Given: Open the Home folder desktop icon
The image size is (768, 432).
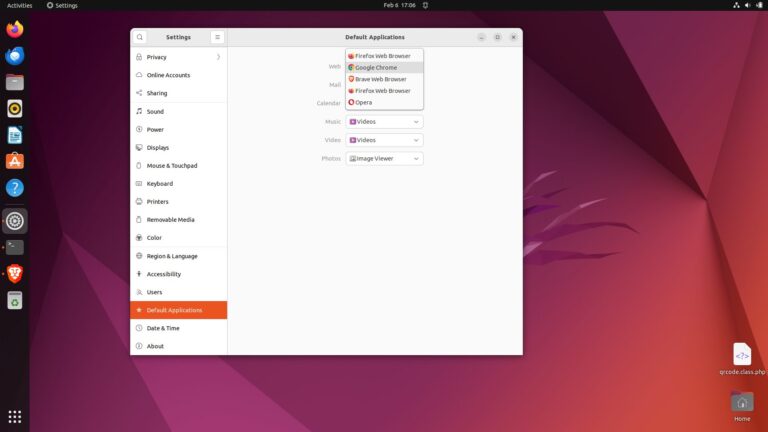Looking at the screenshot, I should coord(742,407).
